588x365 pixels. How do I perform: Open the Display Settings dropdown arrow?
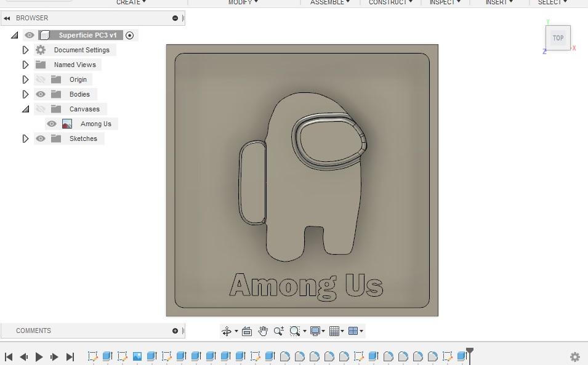tap(323, 331)
